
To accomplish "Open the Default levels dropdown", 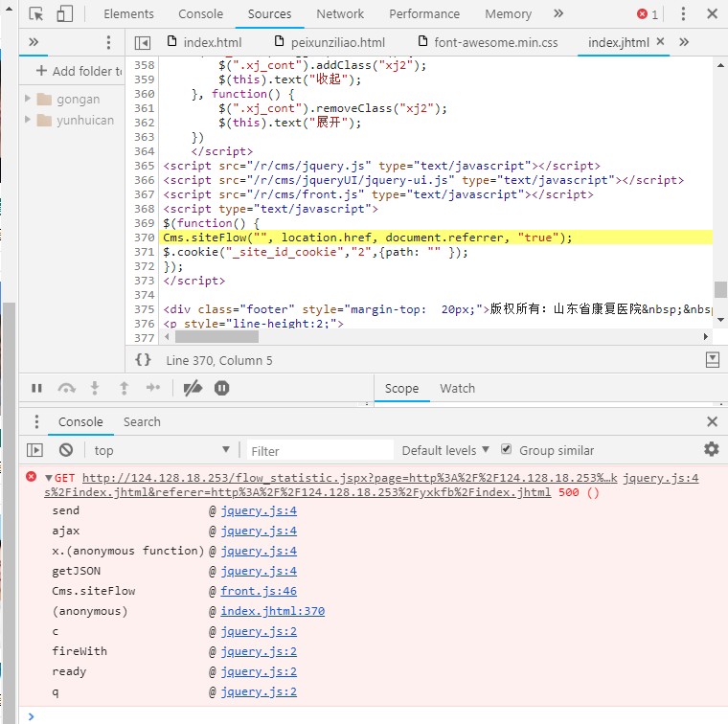I will [444, 450].
